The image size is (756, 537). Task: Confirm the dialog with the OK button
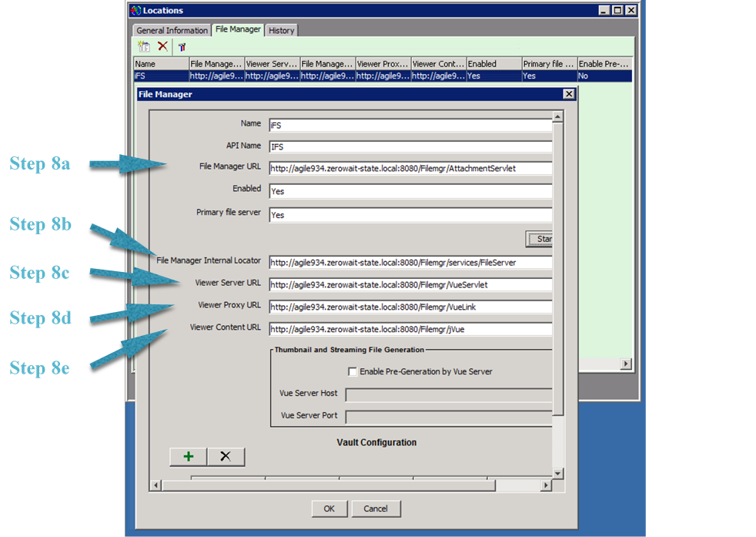329,508
